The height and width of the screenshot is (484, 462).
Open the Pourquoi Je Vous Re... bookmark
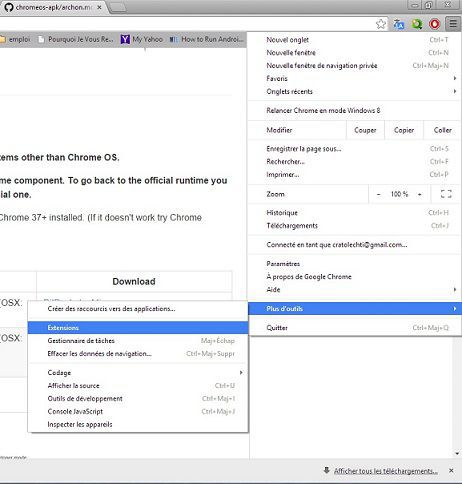(x=76, y=39)
